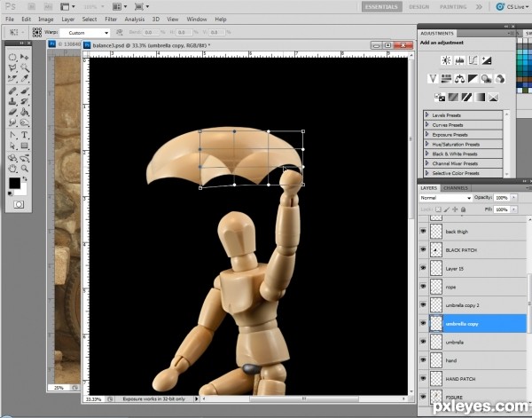Screen dimensions: 532x418
Task: Add a Photo Filter adjustment
Action: [486, 79]
